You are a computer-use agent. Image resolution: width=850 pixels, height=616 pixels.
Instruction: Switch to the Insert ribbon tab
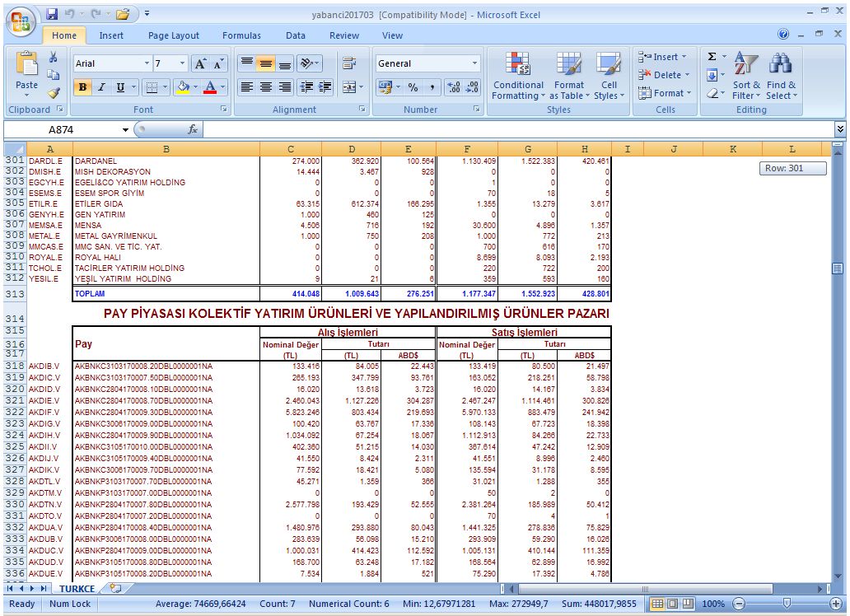pyautogui.click(x=111, y=35)
